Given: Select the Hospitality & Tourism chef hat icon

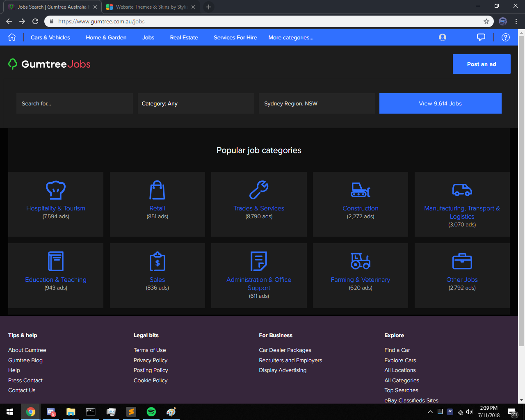Looking at the screenshot, I should (x=56, y=190).
